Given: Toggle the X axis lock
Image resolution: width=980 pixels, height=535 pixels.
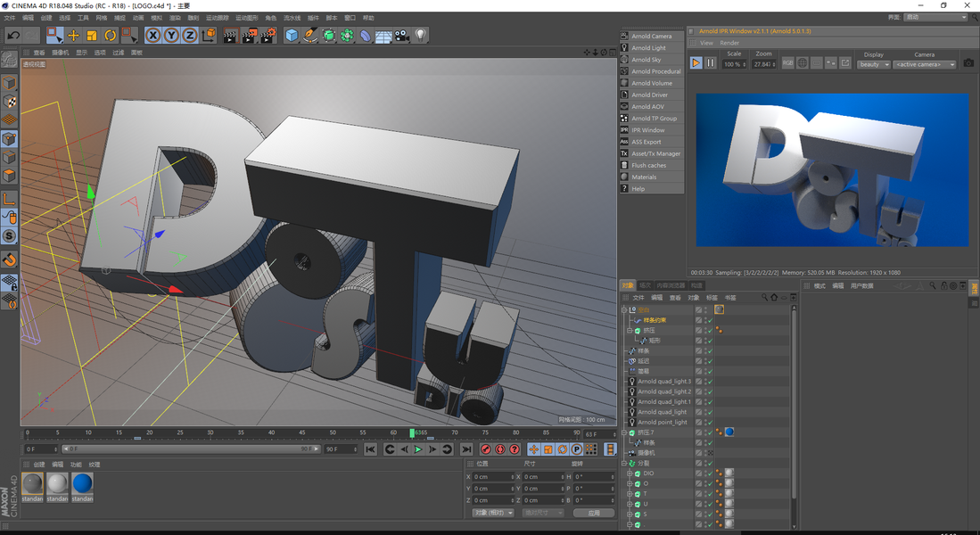Looking at the screenshot, I should point(153,36).
